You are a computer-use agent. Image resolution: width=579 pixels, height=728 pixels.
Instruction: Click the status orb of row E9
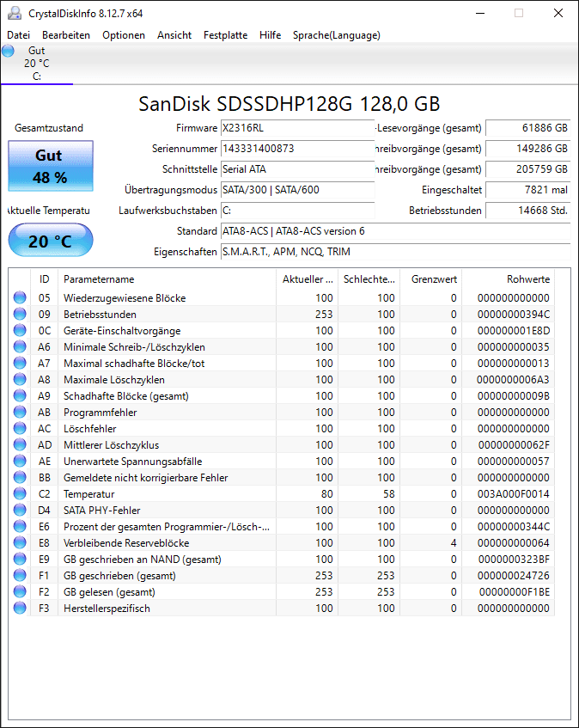coord(20,559)
